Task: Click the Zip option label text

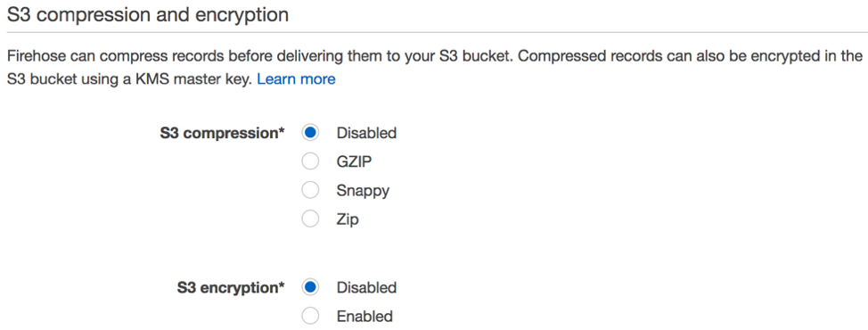Action: 348,219
